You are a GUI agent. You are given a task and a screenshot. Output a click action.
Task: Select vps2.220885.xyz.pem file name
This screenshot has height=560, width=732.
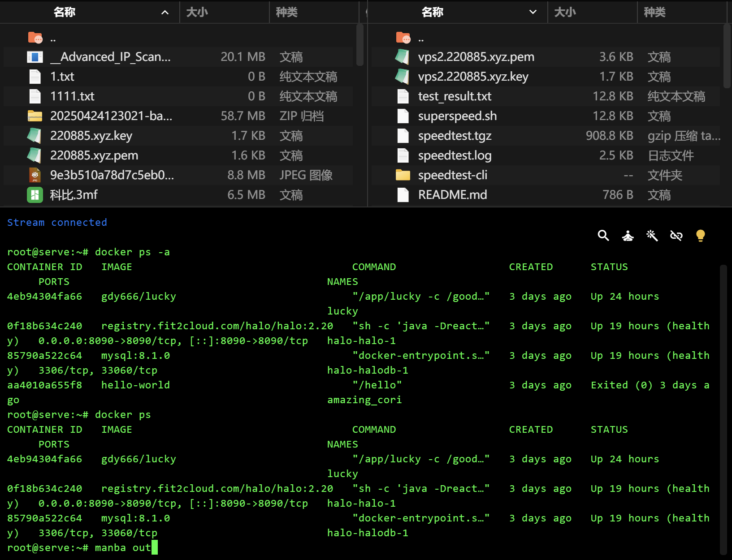pos(476,57)
